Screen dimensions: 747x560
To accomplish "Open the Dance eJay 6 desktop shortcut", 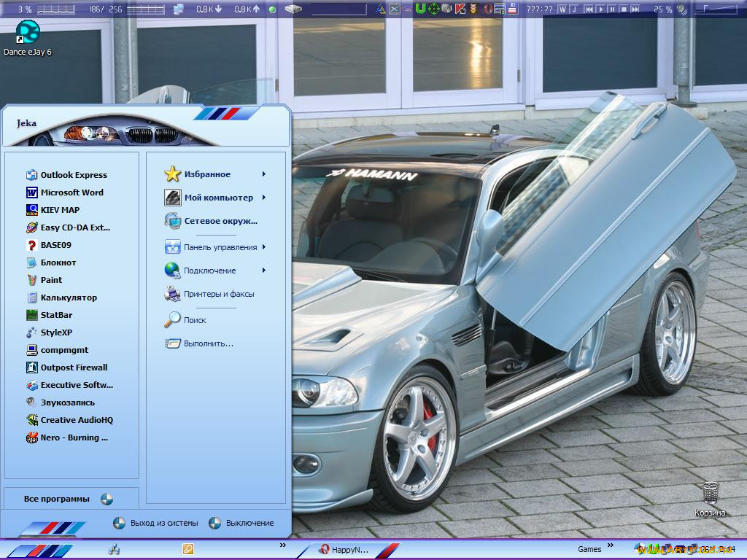I will click(27, 38).
